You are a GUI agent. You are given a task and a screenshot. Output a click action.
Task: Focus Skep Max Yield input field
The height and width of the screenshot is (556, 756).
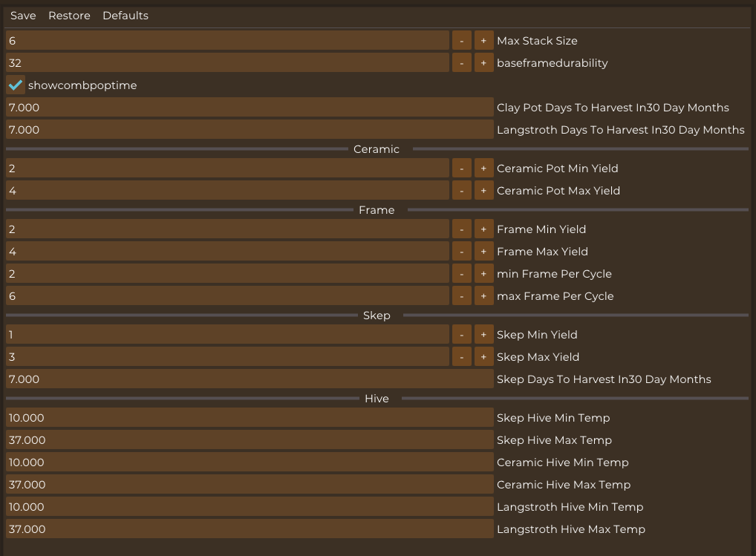pos(227,357)
